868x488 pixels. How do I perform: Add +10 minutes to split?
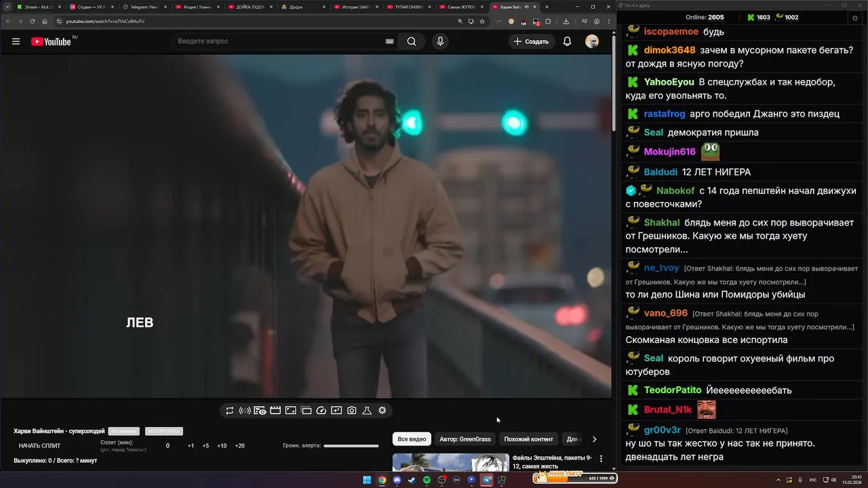(222, 446)
